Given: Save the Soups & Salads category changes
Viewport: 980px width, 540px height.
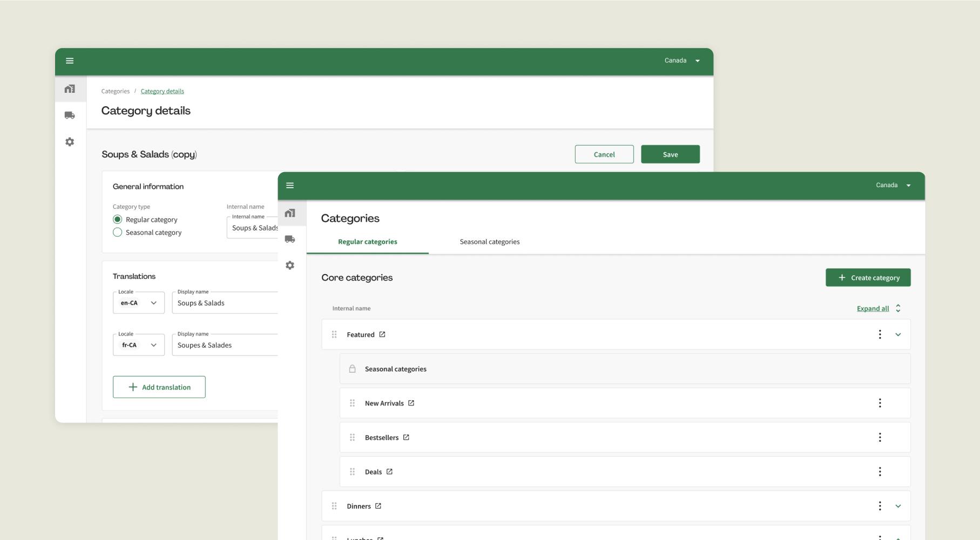Looking at the screenshot, I should pos(670,154).
